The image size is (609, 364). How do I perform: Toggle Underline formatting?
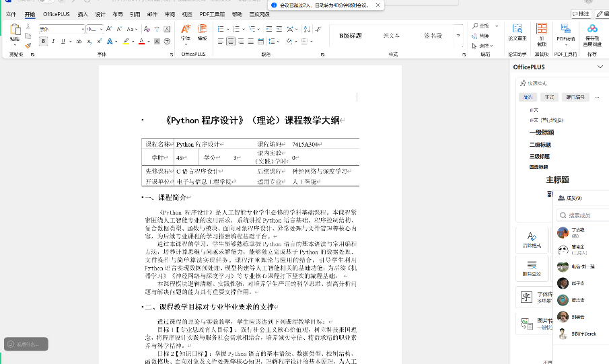point(63,41)
